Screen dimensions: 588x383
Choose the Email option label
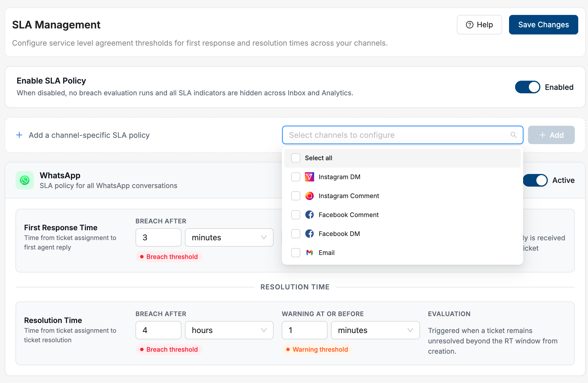coord(326,253)
